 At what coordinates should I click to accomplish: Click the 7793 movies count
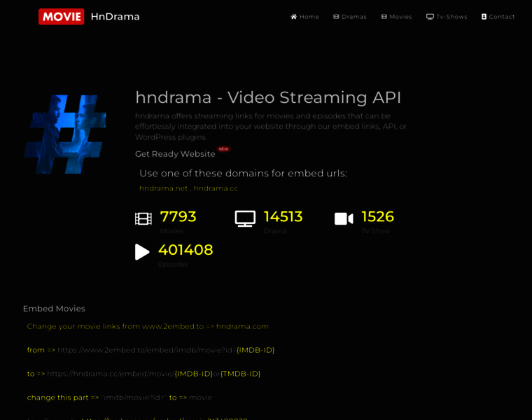pyautogui.click(x=178, y=217)
